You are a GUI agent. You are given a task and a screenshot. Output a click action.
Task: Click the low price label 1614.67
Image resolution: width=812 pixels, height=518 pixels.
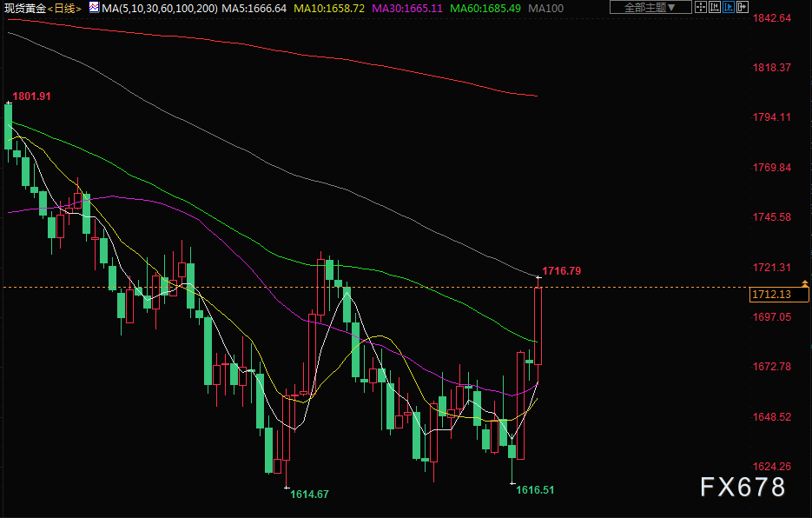click(309, 495)
